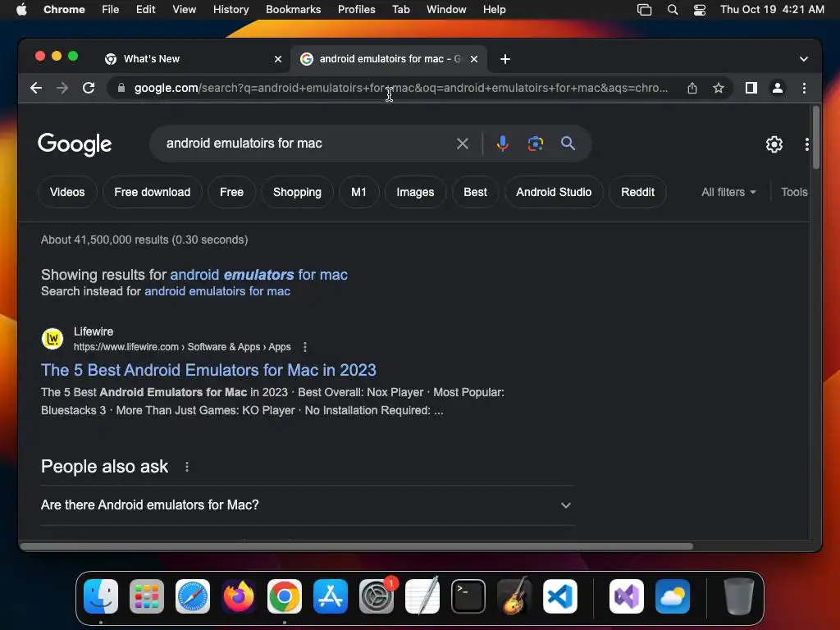
Task: Open the History menu
Action: [231, 10]
